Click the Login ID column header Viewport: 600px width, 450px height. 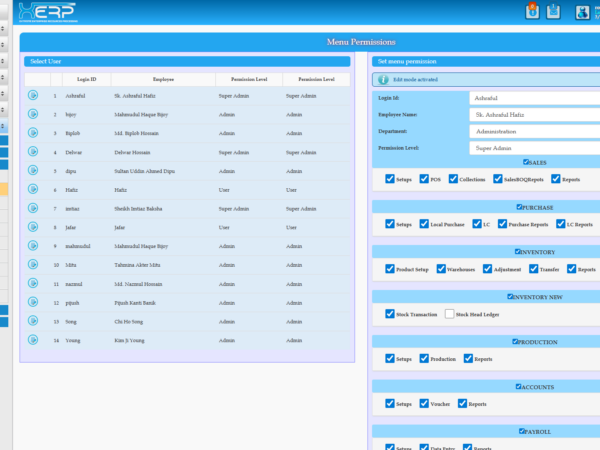(86, 79)
